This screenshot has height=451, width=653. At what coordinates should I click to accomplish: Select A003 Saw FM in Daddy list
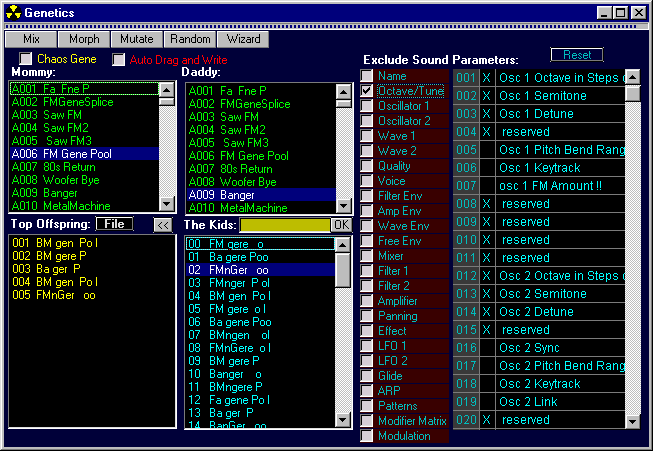tap(225, 115)
